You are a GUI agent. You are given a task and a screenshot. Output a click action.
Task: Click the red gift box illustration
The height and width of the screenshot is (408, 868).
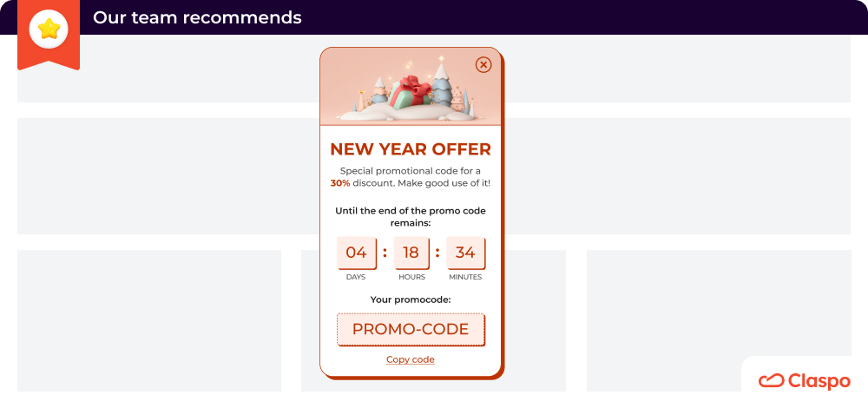tap(409, 92)
